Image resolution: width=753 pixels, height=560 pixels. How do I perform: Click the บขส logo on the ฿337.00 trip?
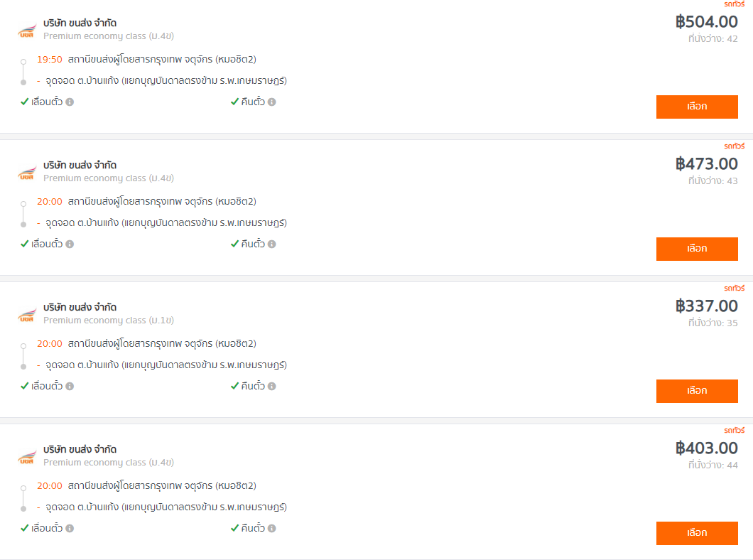point(27,316)
